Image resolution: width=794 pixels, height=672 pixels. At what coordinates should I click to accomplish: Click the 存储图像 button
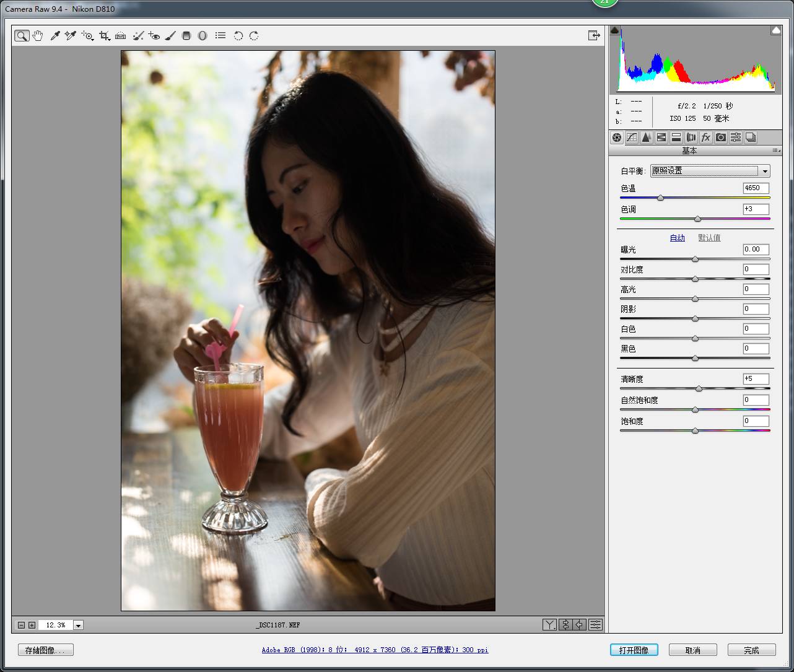[45, 650]
